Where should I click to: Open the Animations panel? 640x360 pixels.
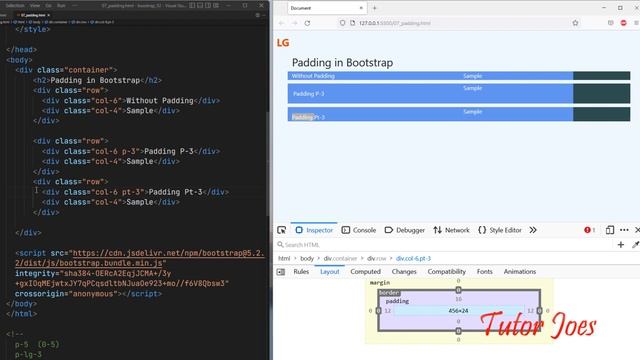point(520,272)
